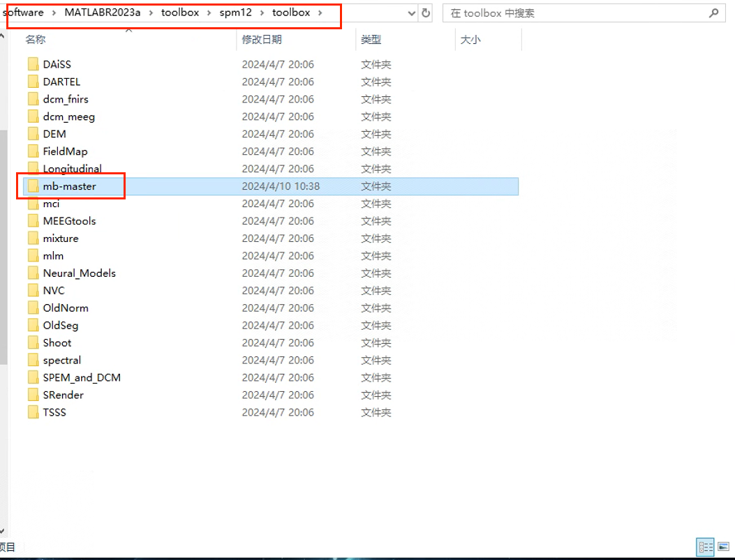Select the OldSeg folder icon
Image resolution: width=735 pixels, height=560 pixels.
click(x=33, y=325)
